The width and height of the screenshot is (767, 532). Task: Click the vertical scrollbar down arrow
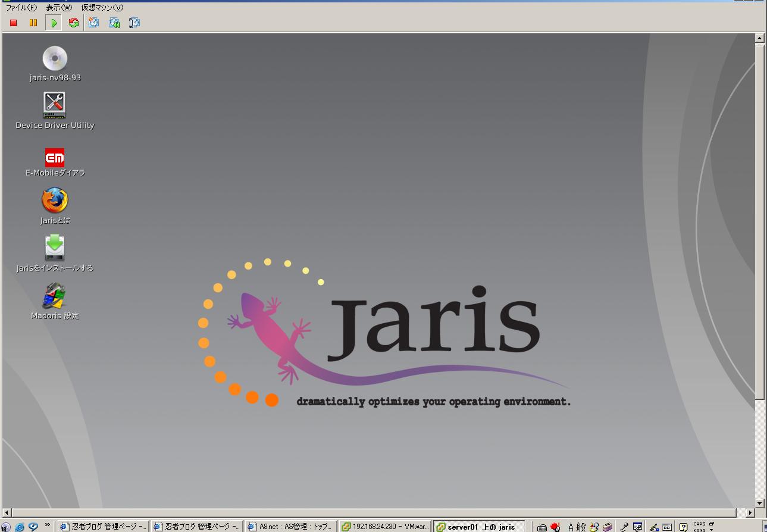pos(759,503)
